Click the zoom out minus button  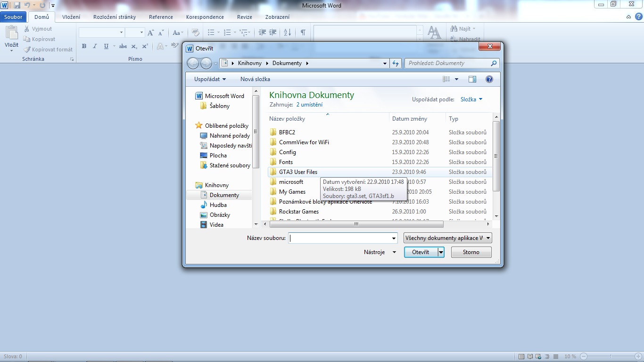click(584, 357)
